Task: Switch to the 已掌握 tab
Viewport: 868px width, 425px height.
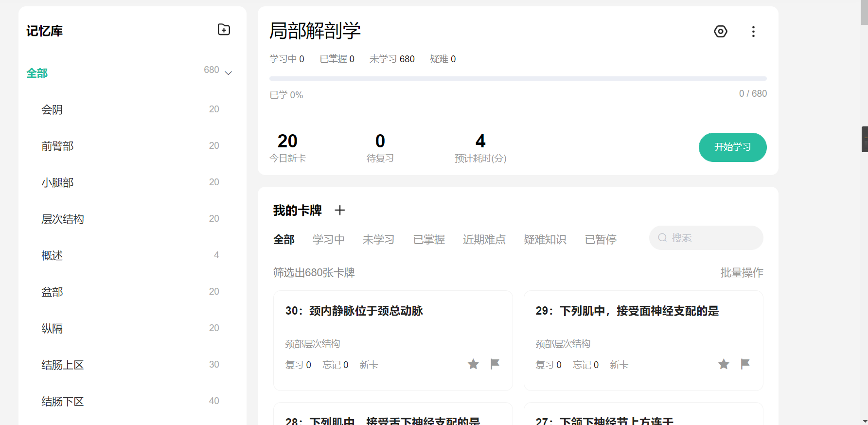Action: pyautogui.click(x=429, y=239)
